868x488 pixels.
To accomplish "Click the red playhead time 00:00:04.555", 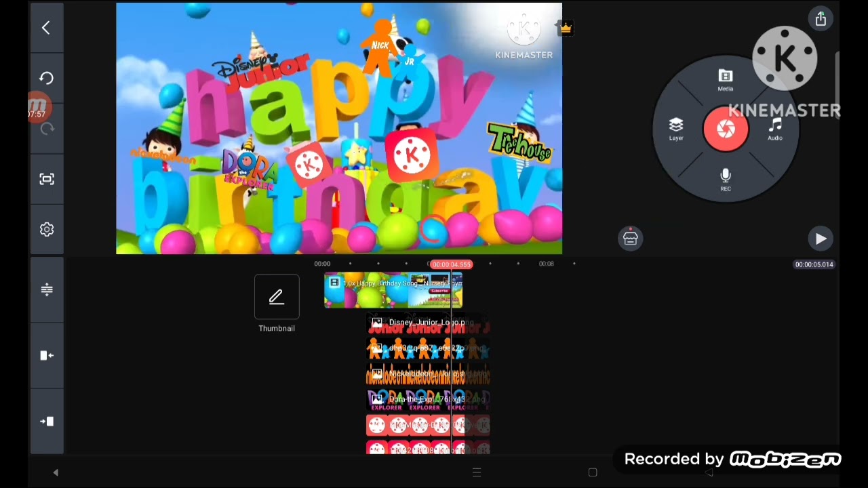I will [x=451, y=264].
